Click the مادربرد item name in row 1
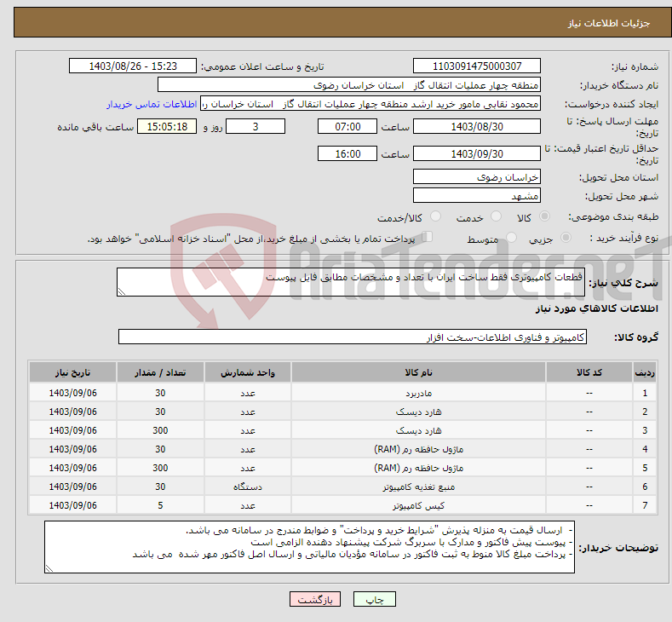 (x=418, y=393)
